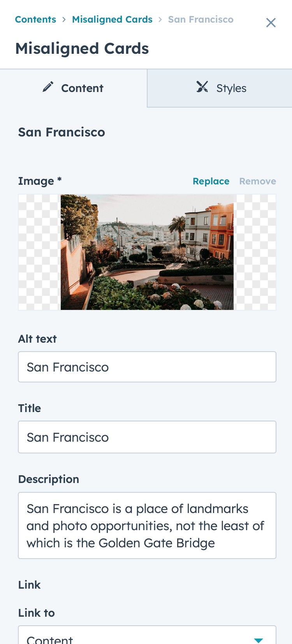The width and height of the screenshot is (292, 644).
Task: Edit the Title input field
Action: pyautogui.click(x=147, y=437)
